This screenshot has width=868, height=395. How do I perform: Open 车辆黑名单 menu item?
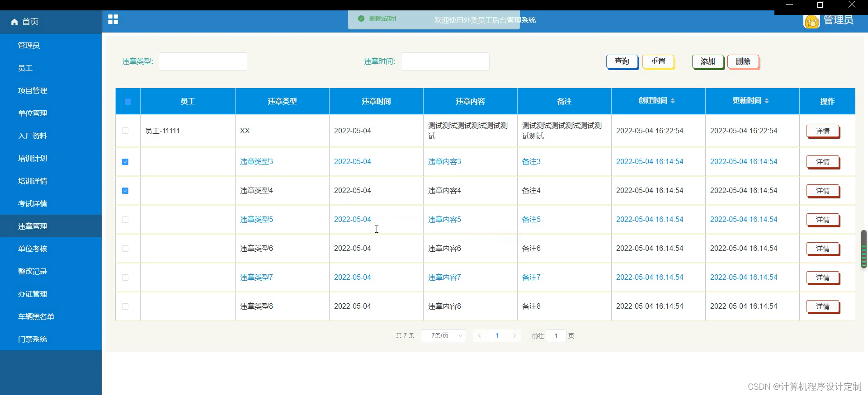pyautogui.click(x=51, y=316)
